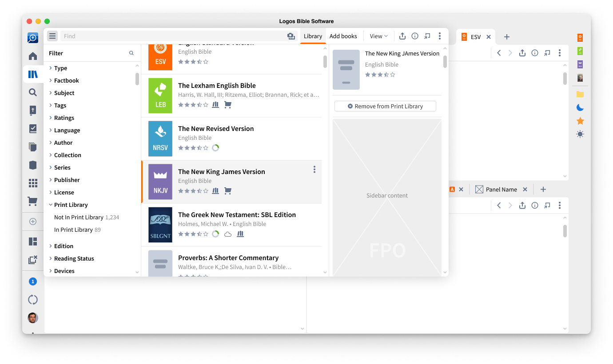Click the circled plus icon in the left sidebar
Screen dimensions: 613x364
tap(33, 222)
